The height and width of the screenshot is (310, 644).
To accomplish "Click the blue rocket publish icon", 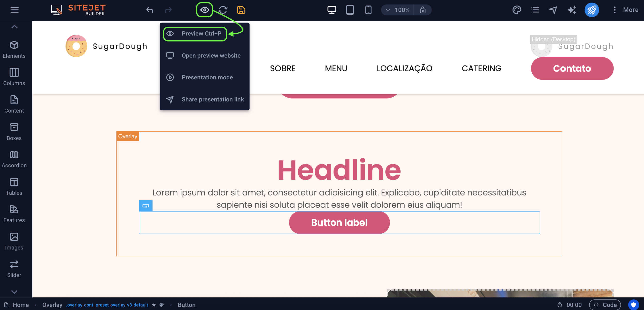I will [592, 10].
